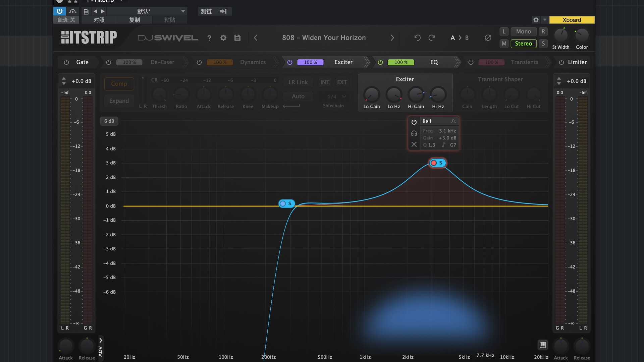Open the 6 dB range selector
Viewport: 644px width, 362px height.
(109, 121)
